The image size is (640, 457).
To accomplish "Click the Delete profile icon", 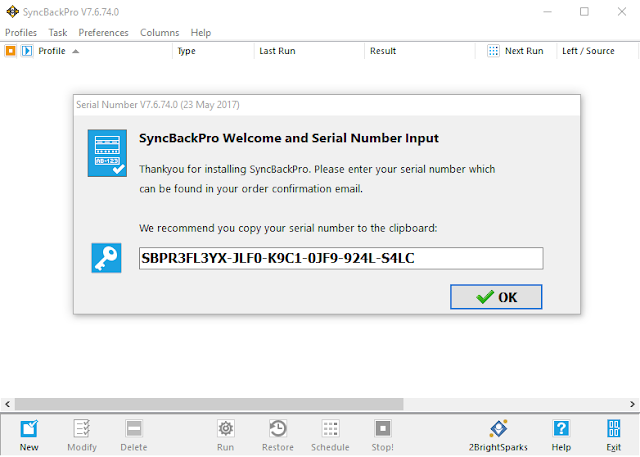I will tap(134, 429).
